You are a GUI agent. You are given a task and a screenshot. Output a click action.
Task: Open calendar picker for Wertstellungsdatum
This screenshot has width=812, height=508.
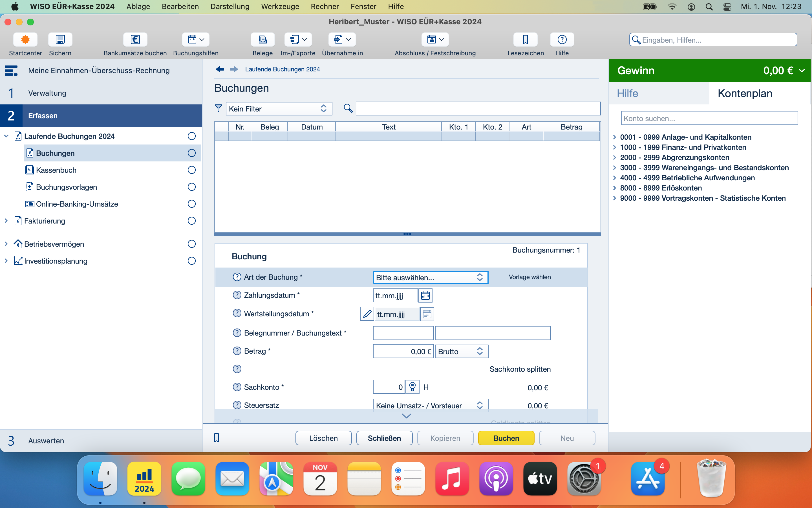tap(427, 314)
